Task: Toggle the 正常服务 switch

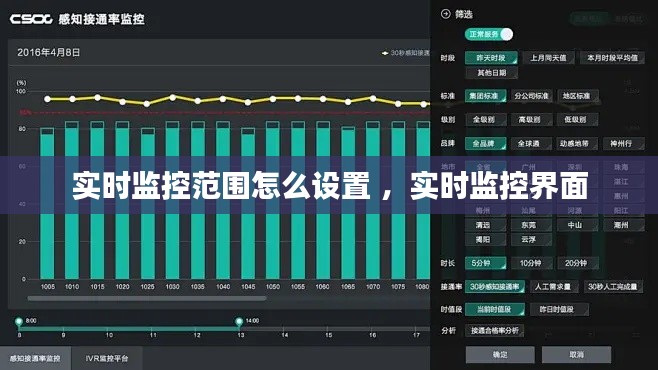Action: (x=489, y=34)
